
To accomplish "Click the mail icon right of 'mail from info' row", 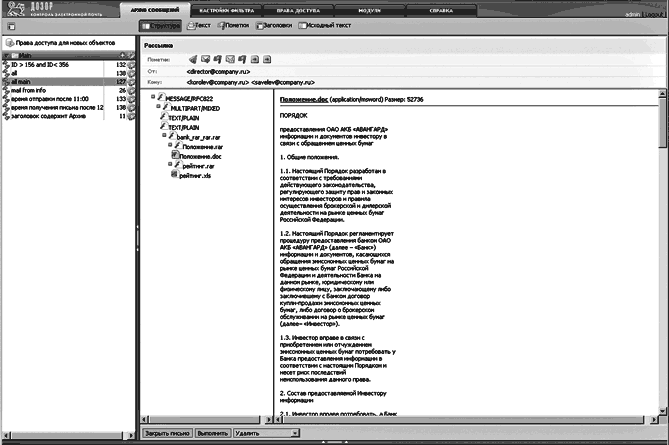I will pos(131,90).
